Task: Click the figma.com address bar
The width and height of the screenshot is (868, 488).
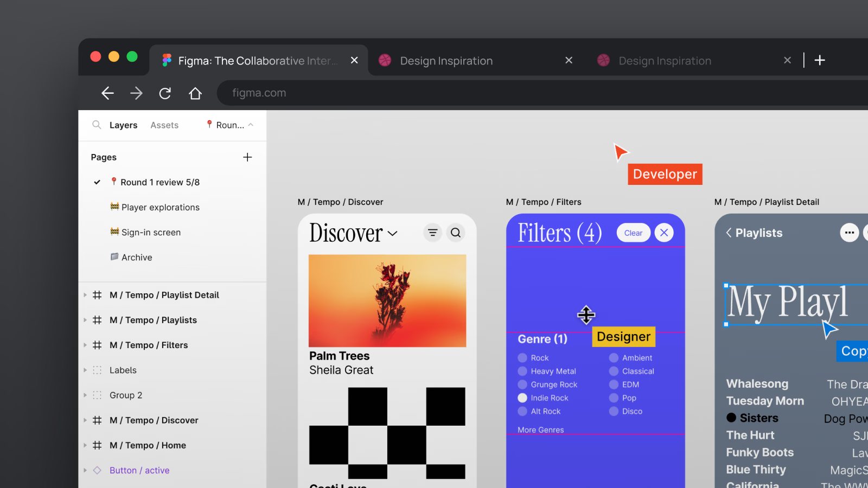Action: click(x=542, y=93)
